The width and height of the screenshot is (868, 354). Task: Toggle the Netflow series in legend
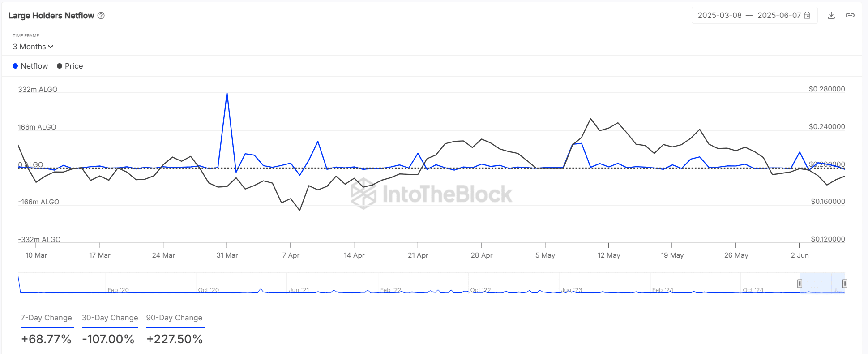pos(30,66)
